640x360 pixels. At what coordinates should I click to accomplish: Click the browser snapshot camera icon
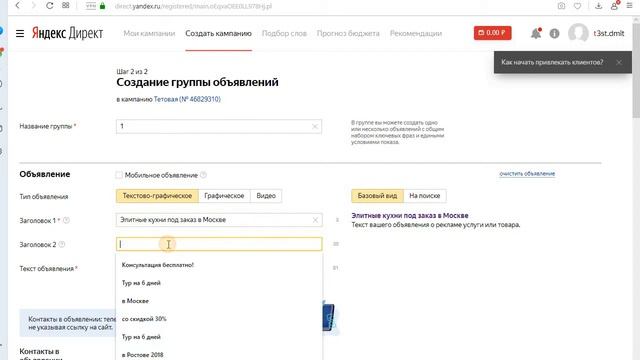point(561,6)
